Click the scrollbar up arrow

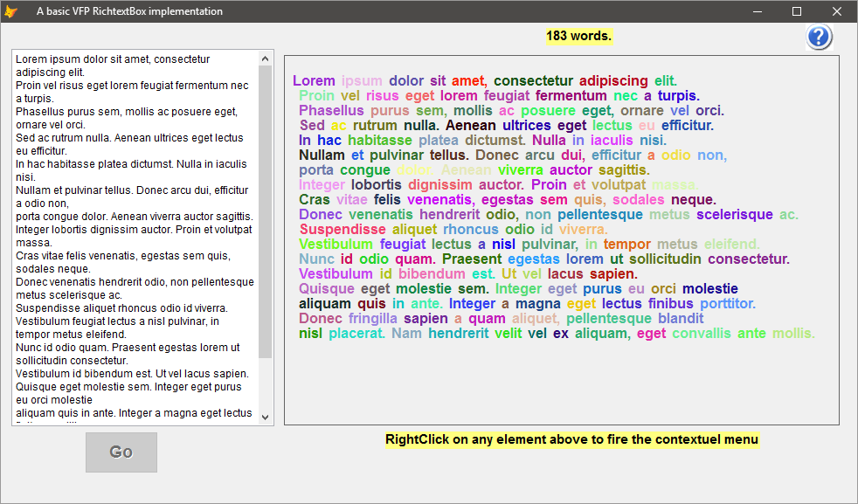[x=265, y=58]
